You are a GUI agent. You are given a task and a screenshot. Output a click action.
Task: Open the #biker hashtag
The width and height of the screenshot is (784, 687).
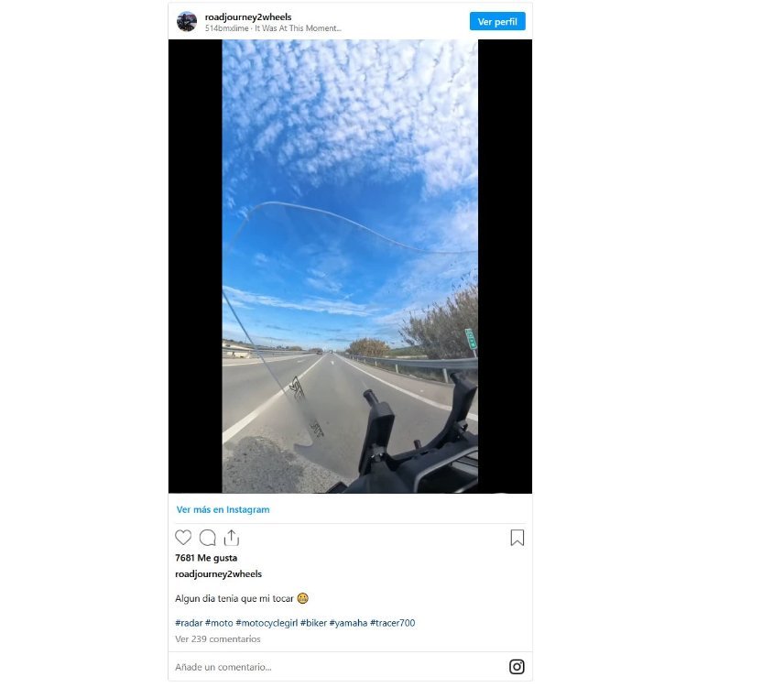(313, 623)
